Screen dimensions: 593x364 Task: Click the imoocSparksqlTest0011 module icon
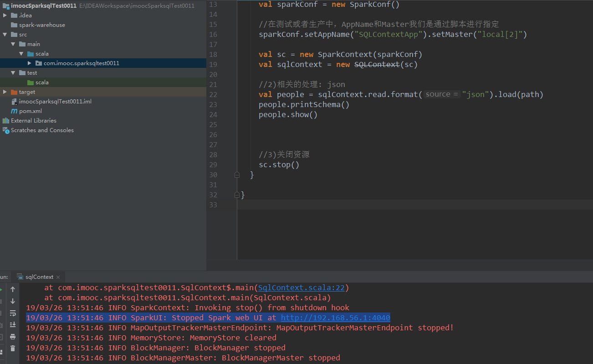point(6,6)
